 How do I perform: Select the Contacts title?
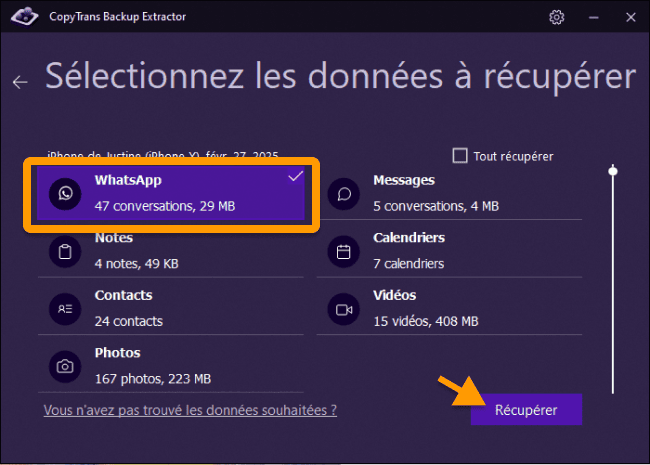[124, 295]
